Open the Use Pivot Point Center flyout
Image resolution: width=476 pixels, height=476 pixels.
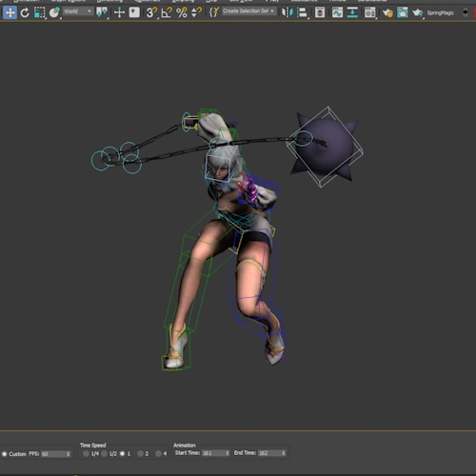point(102,12)
